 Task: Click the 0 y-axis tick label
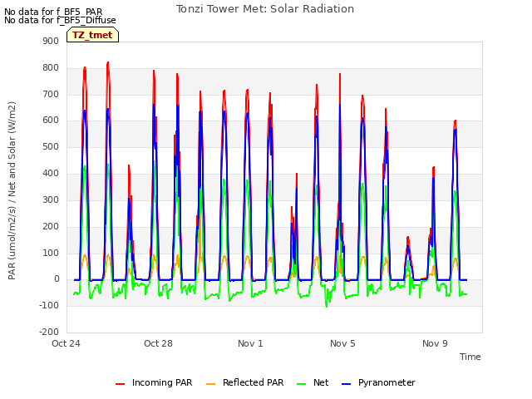pos(57,279)
